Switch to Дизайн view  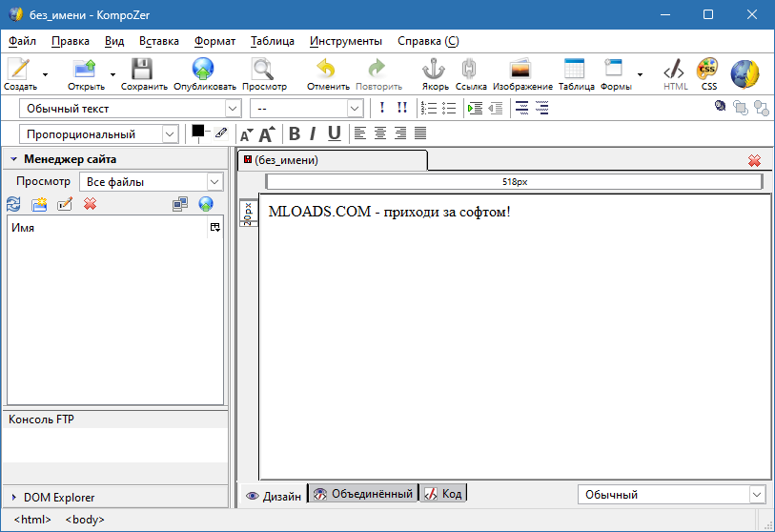(x=274, y=496)
